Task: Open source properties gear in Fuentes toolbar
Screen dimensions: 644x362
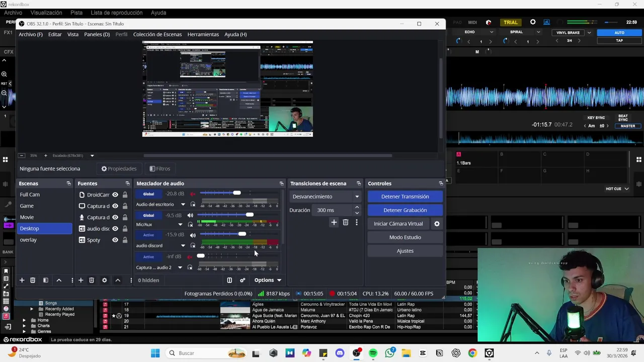Action: [x=104, y=280]
